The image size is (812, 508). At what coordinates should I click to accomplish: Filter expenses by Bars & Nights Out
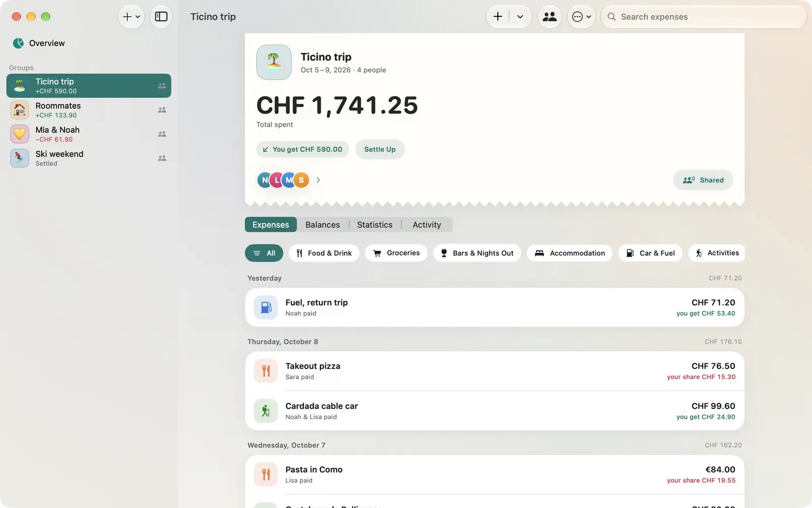point(477,253)
